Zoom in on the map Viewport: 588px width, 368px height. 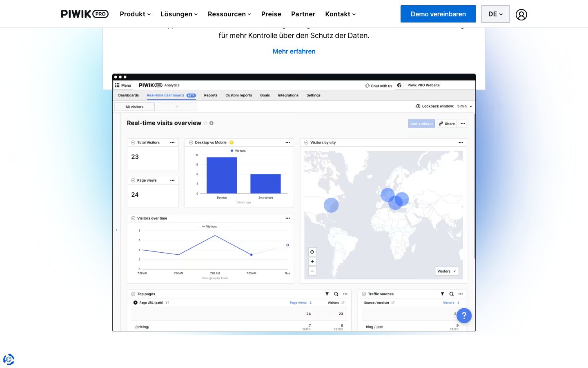coord(312,262)
